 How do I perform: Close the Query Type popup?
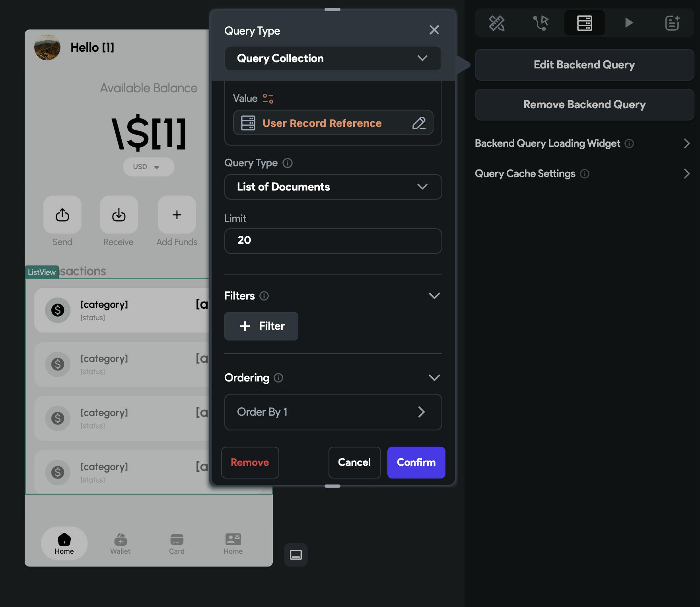point(434,30)
